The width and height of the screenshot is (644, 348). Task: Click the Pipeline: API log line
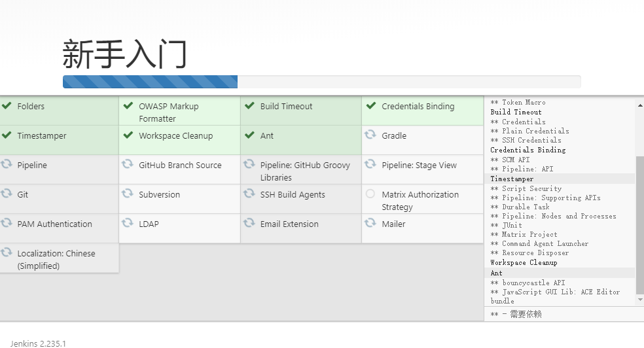click(x=522, y=169)
